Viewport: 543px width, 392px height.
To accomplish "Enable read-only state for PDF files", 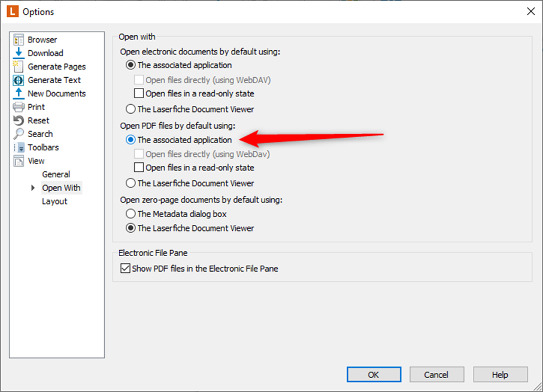I will click(x=139, y=168).
